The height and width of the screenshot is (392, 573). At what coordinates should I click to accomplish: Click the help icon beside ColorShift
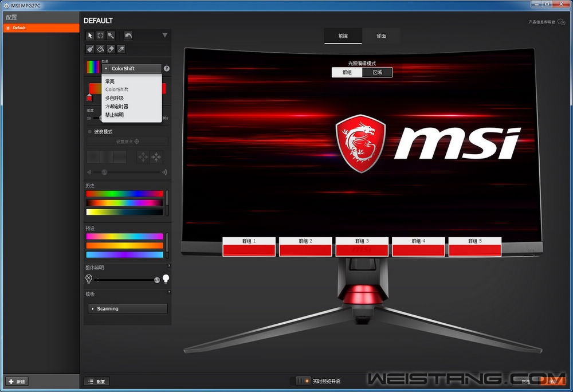[x=167, y=68]
